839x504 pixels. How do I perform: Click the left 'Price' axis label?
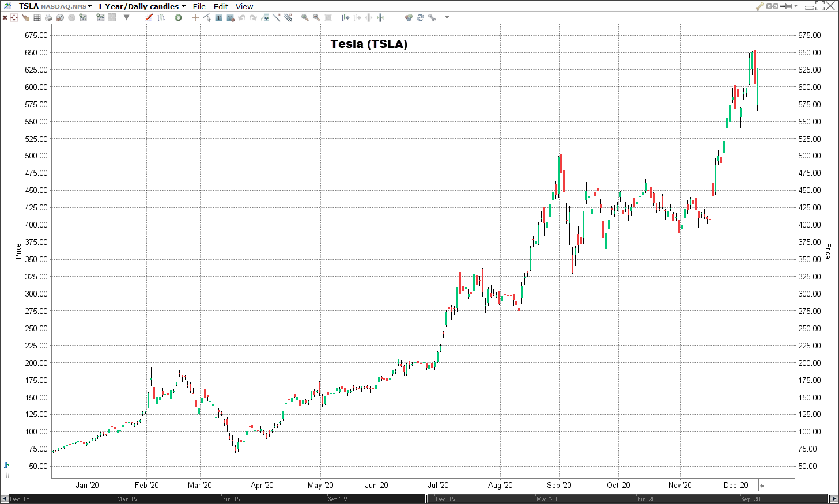(18, 251)
